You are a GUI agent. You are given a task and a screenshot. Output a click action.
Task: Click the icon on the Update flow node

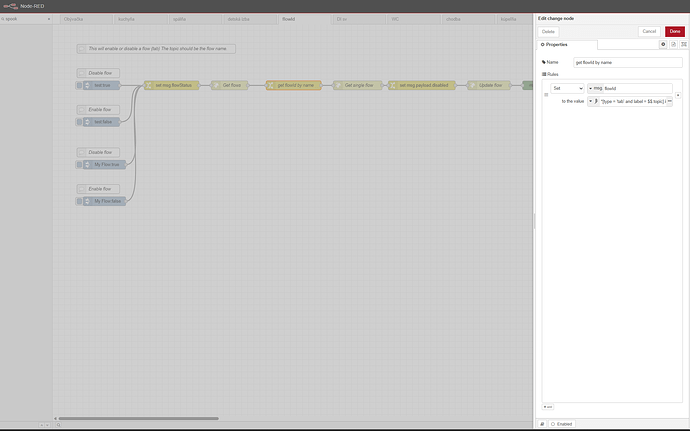pyautogui.click(x=471, y=85)
